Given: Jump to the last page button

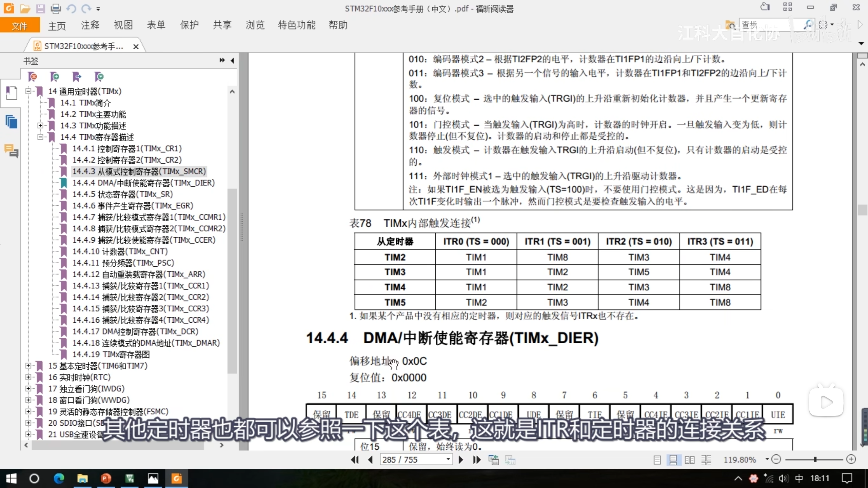Looking at the screenshot, I should click(477, 460).
